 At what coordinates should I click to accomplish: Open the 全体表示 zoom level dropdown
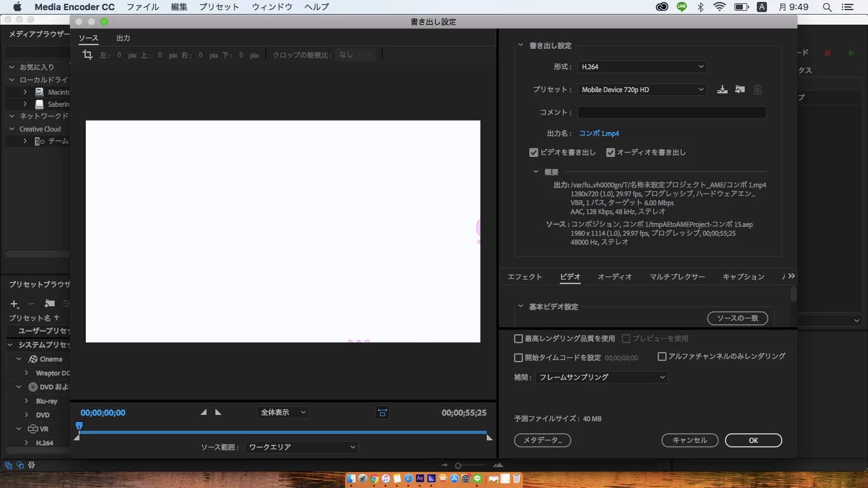tap(283, 412)
